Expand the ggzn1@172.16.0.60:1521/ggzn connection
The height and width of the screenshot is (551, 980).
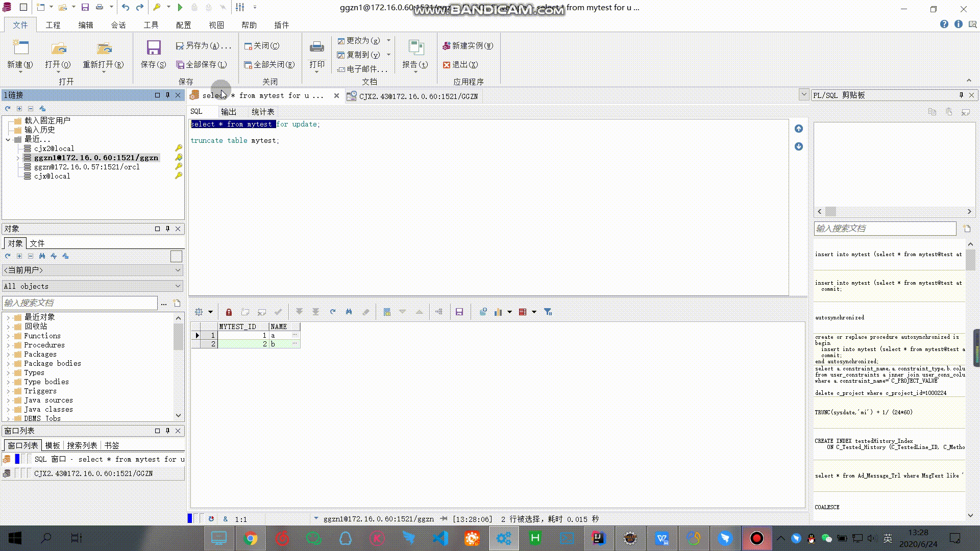coord(18,158)
